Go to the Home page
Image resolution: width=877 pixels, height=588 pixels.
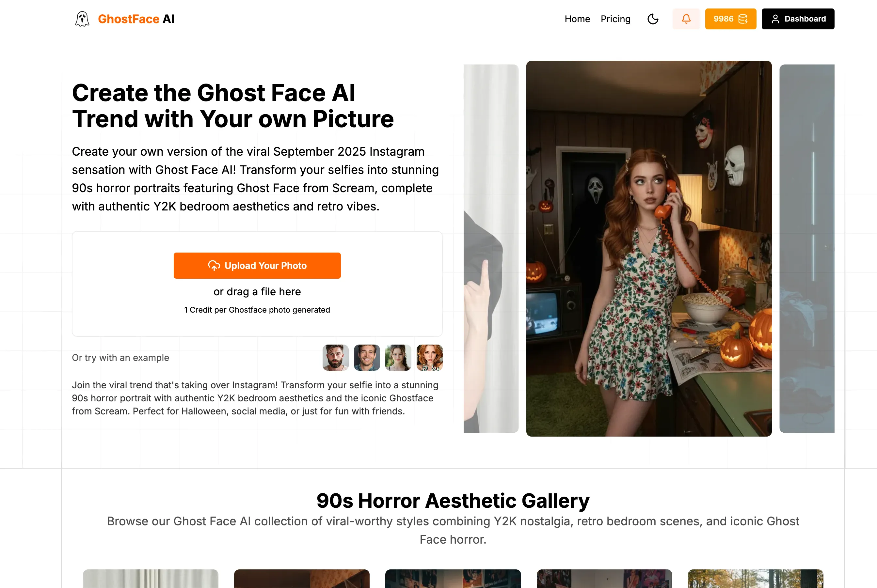(x=577, y=19)
